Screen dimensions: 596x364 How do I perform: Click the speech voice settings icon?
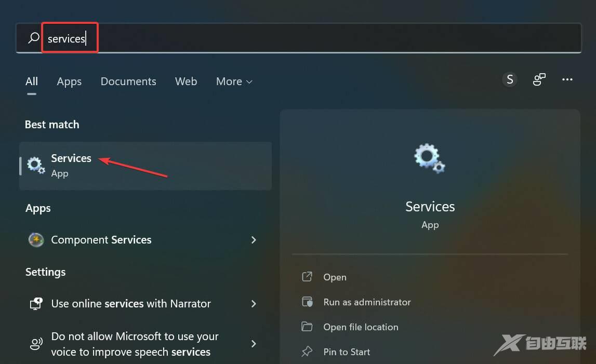36,344
